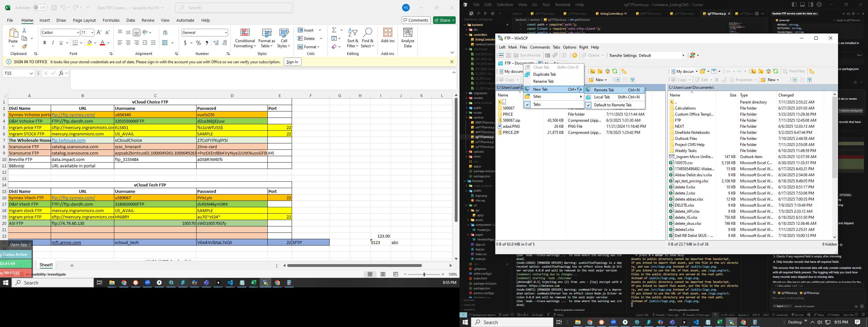
Task: Click the ftp://ftp.synnex.com/ link in row 3
Action: click(x=73, y=115)
